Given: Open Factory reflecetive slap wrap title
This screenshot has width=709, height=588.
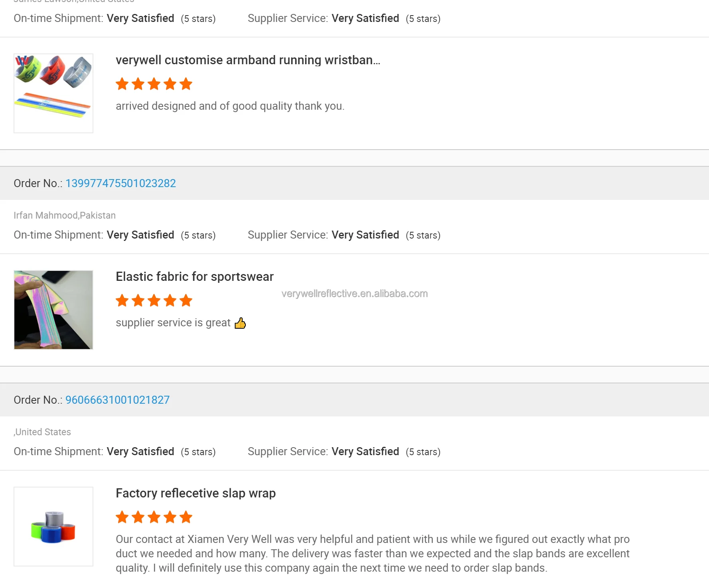Looking at the screenshot, I should point(196,493).
